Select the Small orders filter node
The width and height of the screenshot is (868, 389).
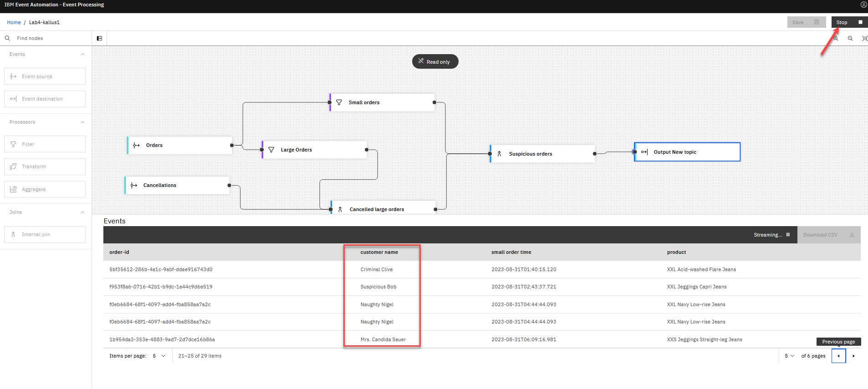[382, 103]
